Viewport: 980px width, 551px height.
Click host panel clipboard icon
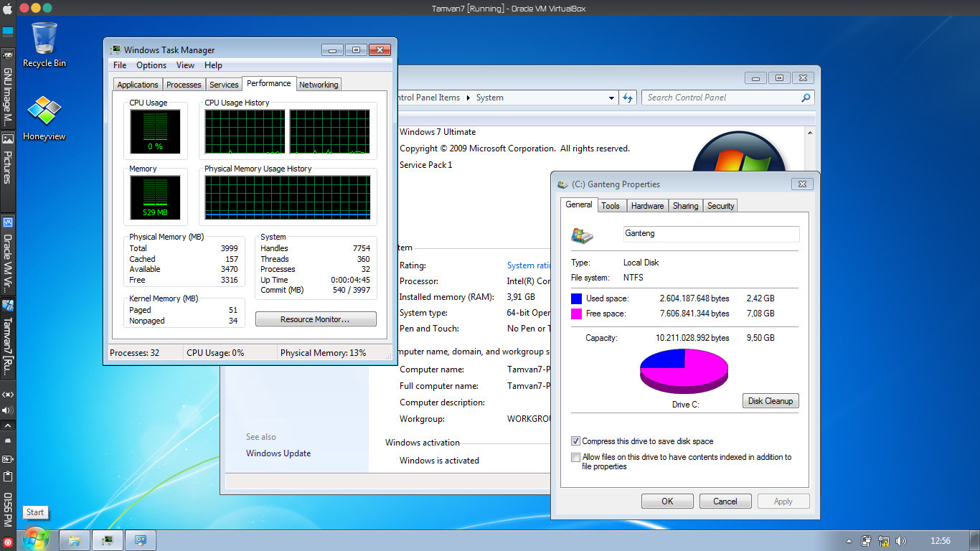coord(8,476)
